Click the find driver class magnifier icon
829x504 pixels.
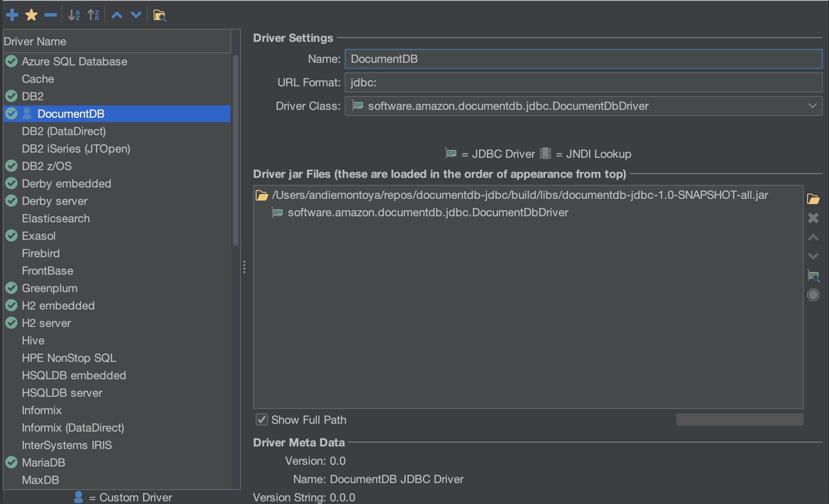point(813,276)
